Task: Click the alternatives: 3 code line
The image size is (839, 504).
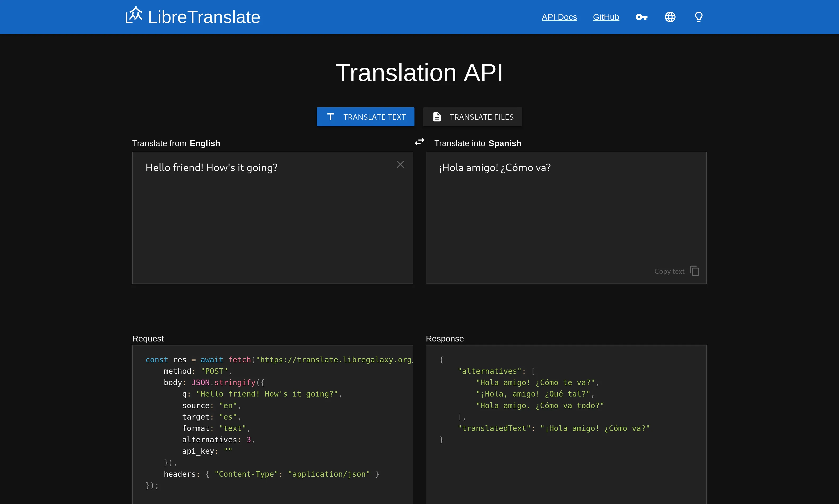Action: (218, 440)
